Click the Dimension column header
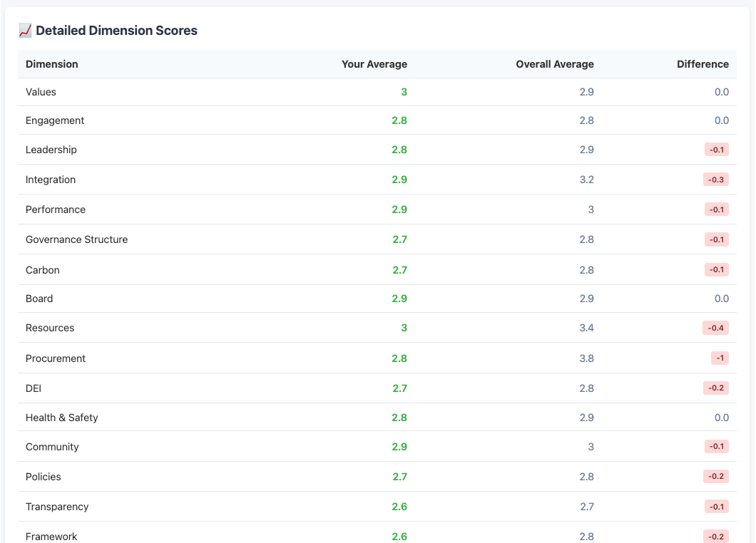This screenshot has width=756, height=543. (x=51, y=64)
